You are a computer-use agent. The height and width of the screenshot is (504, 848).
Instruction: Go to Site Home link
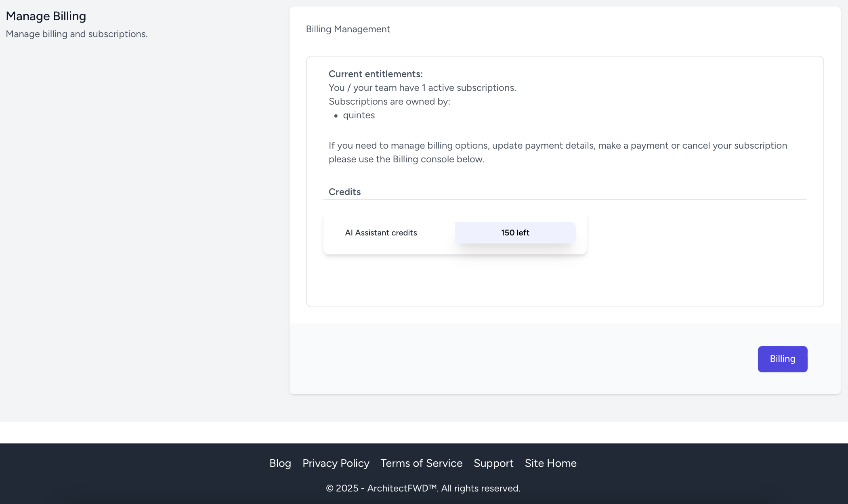point(550,463)
